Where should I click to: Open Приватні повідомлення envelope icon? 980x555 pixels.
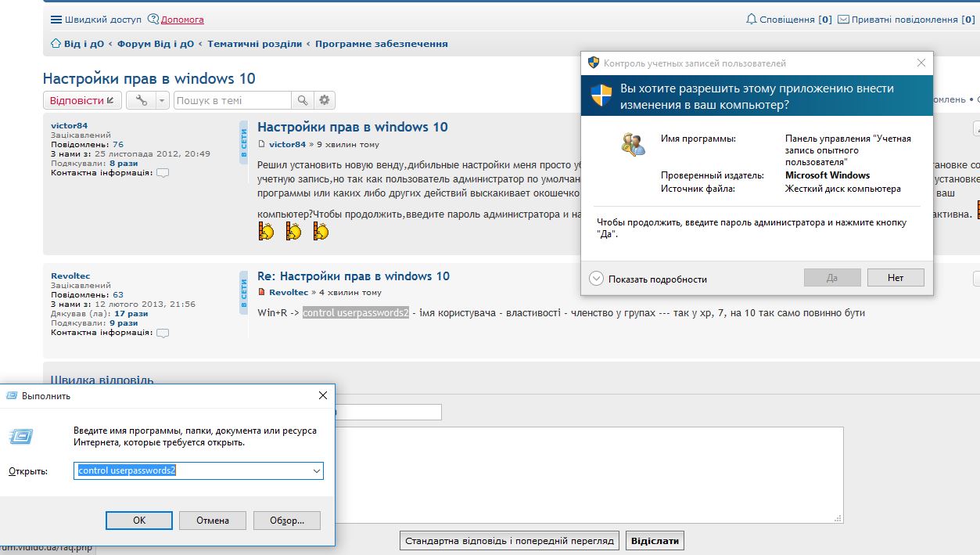click(x=843, y=20)
